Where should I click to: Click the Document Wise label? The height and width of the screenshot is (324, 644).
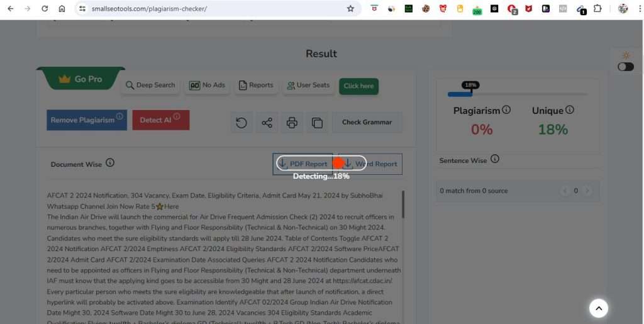coord(76,164)
